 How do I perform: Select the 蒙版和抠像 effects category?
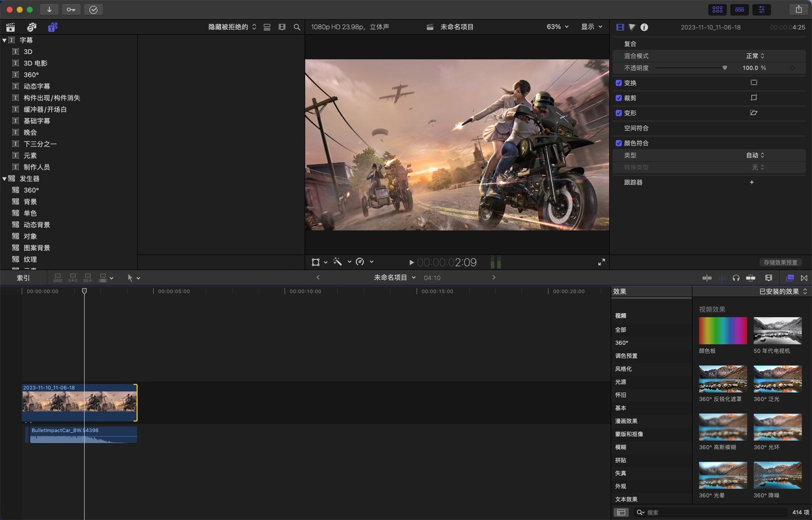pos(629,434)
